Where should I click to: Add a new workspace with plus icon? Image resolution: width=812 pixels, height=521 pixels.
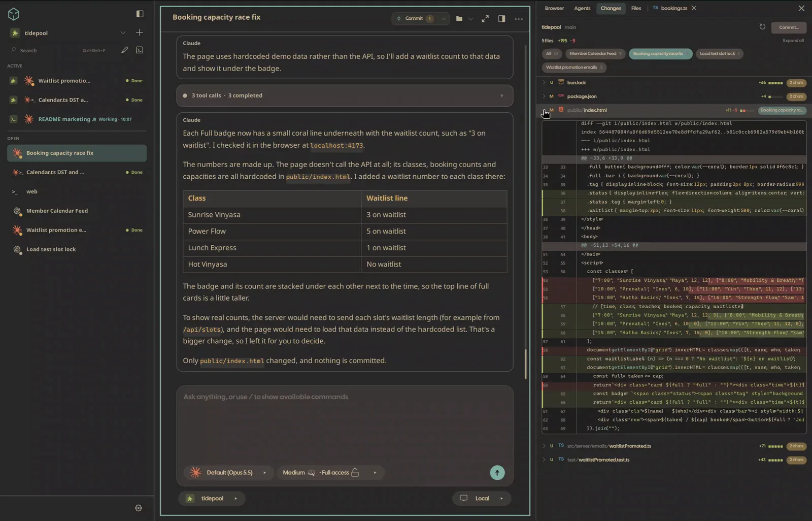pyautogui.click(x=140, y=32)
